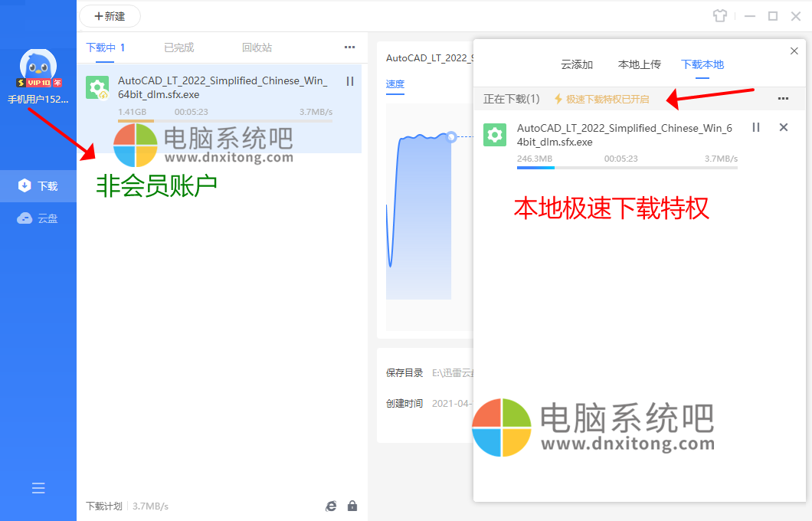The width and height of the screenshot is (812, 521).
Task: Maximize the Xunlei window
Action: [773, 16]
